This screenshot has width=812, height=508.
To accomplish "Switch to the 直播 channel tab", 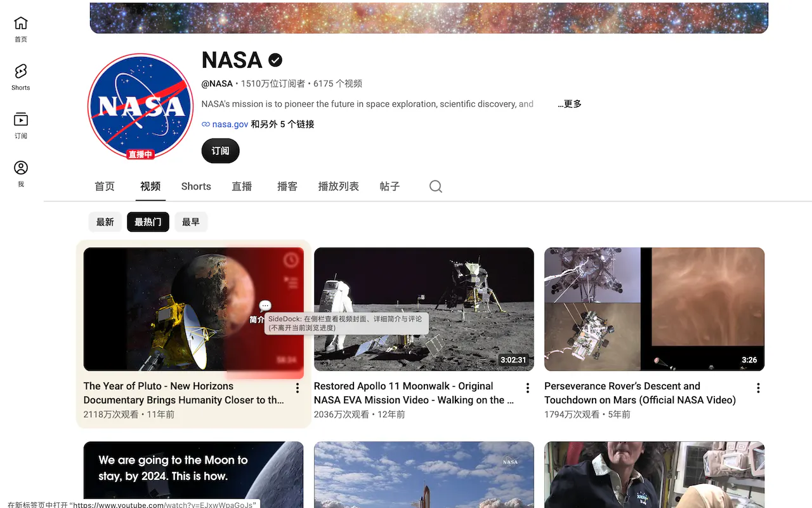I will 242,186.
